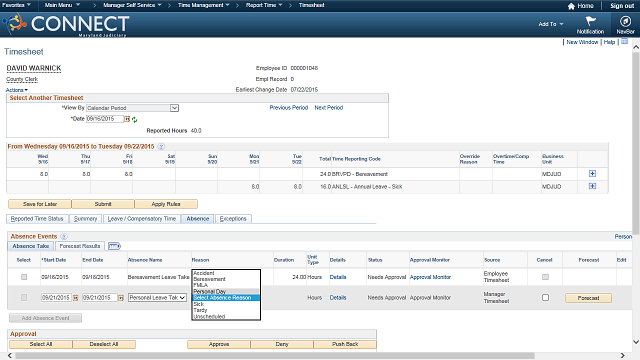Expand Report Time breadcrumb menu
The image size is (640, 360).
(264, 5)
